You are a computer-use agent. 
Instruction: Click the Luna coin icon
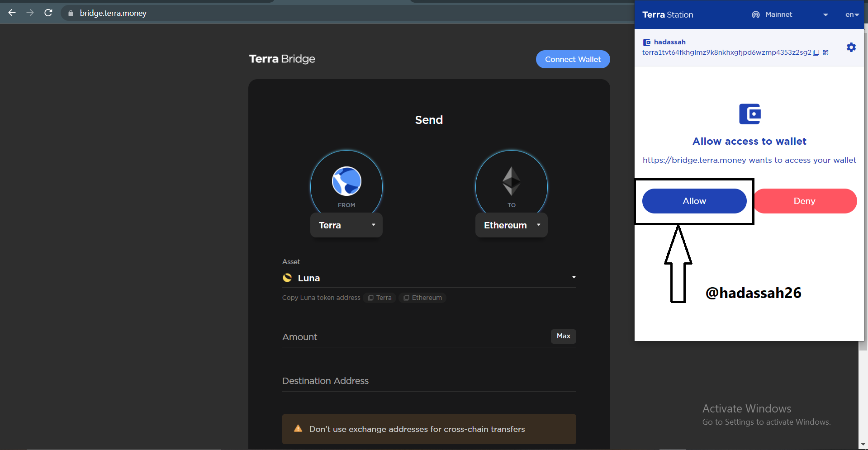click(x=287, y=278)
